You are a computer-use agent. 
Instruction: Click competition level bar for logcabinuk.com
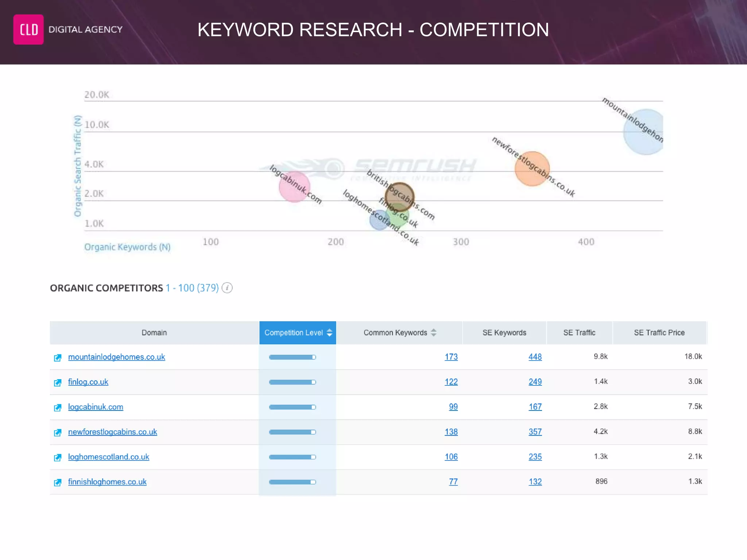[293, 407]
